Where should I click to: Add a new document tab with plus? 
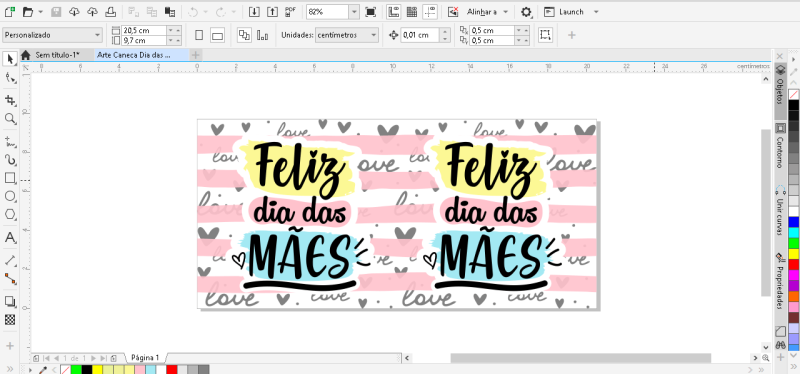tap(195, 55)
